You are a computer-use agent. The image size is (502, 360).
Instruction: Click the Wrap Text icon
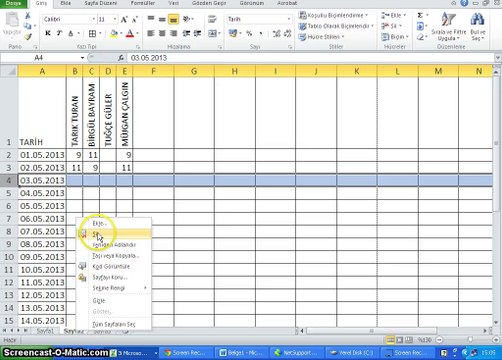click(212, 19)
